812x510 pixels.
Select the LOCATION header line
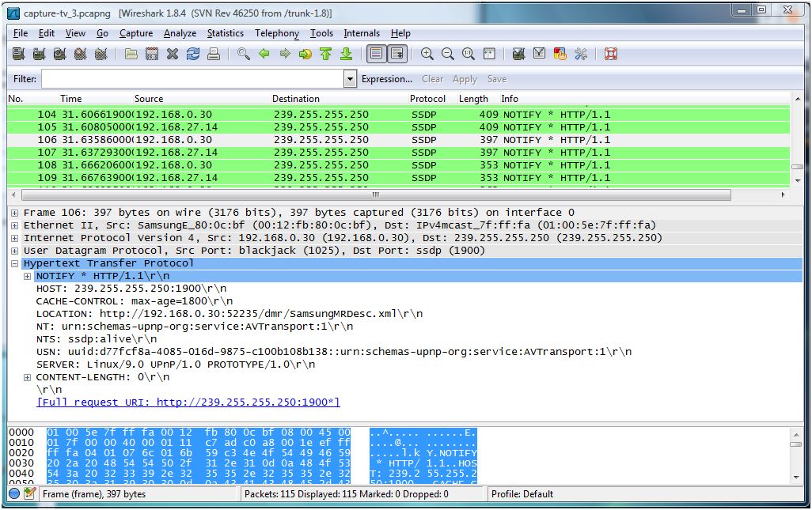coord(230,314)
